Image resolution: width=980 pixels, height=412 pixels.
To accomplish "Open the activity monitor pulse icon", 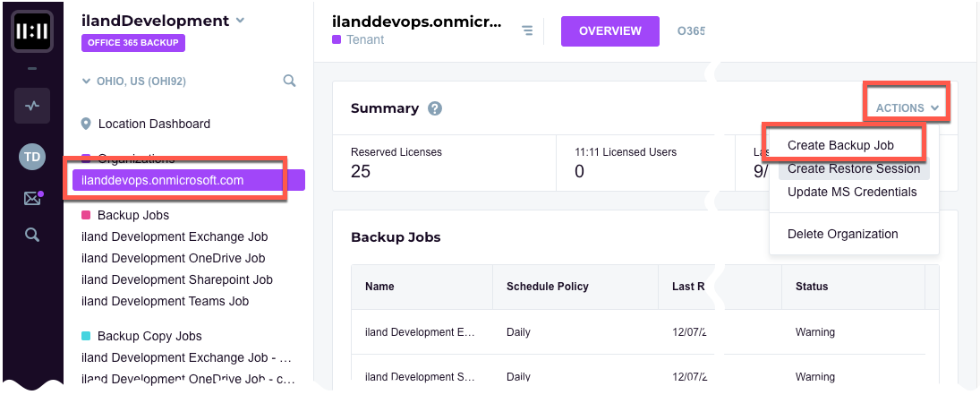I will (32, 106).
